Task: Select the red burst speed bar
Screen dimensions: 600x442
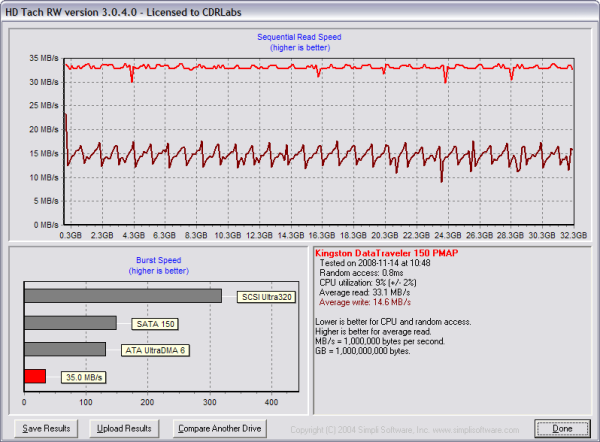Action: click(x=35, y=376)
